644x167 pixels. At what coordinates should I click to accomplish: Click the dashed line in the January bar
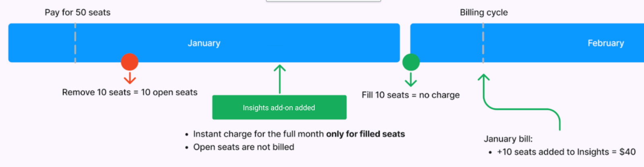75,43
